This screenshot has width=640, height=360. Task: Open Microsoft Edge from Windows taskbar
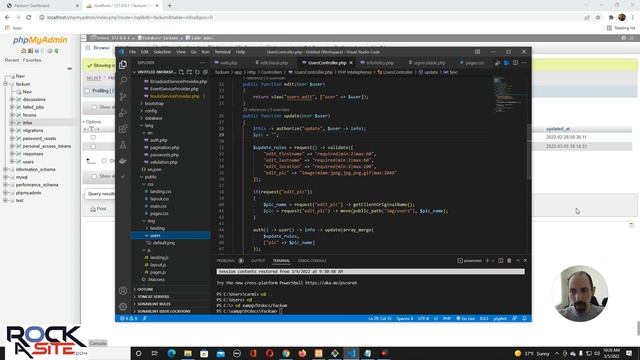pyautogui.click(x=171, y=353)
